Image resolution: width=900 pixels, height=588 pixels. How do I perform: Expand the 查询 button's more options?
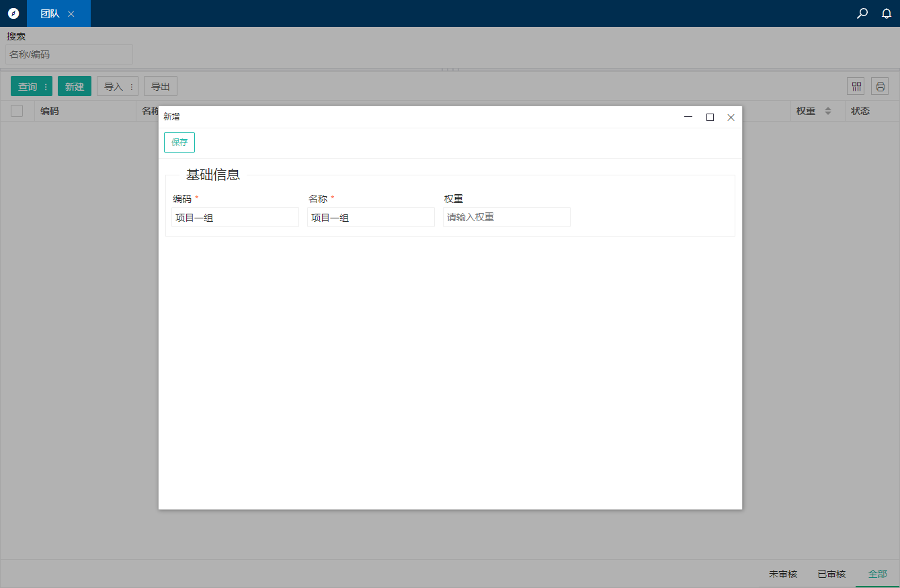tap(46, 87)
